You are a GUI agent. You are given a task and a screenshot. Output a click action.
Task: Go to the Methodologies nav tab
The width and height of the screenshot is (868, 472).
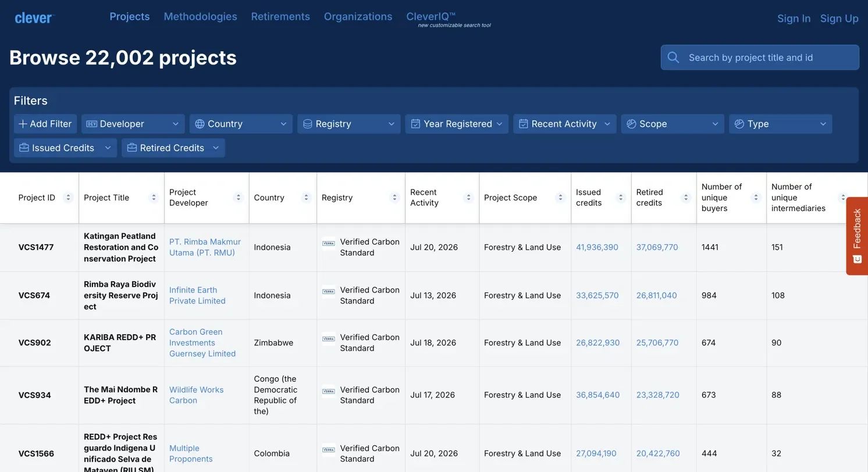point(200,17)
